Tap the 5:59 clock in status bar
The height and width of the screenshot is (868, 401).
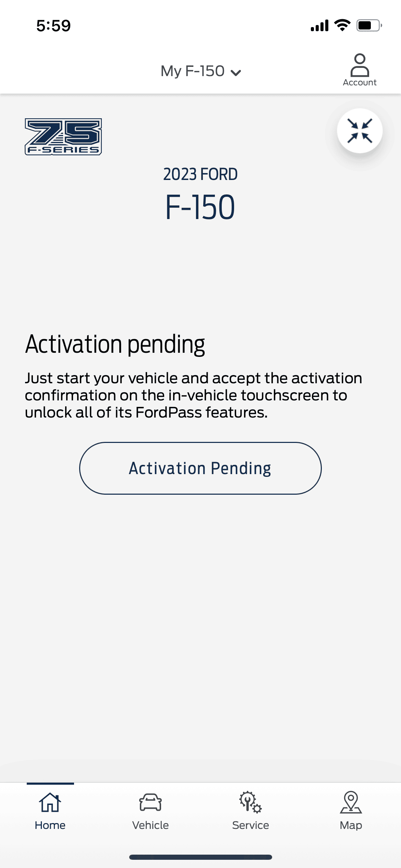[x=53, y=26]
